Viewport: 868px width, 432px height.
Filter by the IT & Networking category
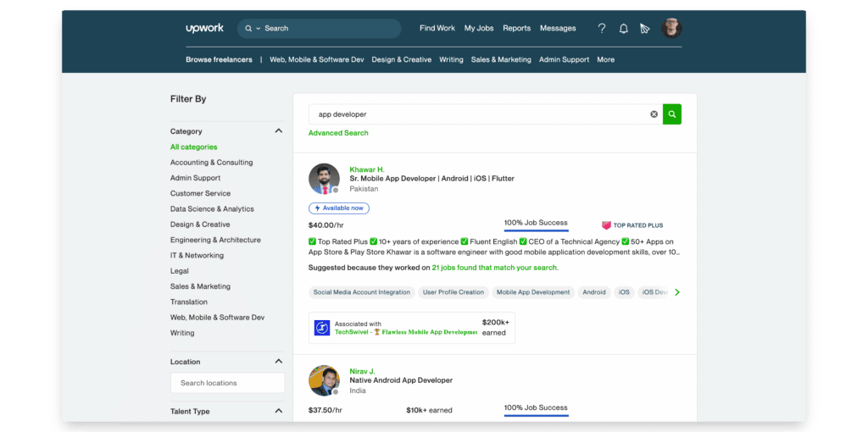coord(197,255)
